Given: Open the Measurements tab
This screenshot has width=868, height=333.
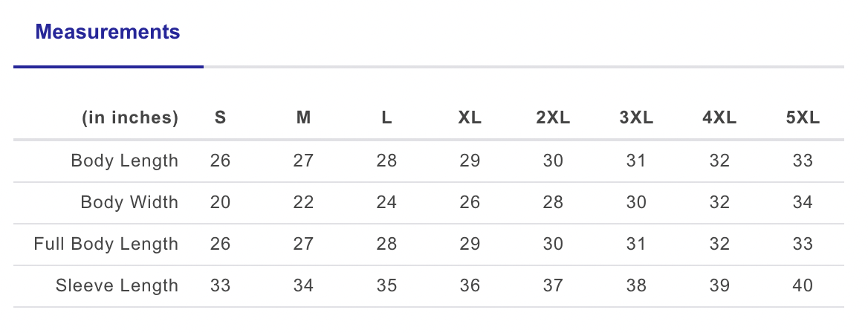Looking at the screenshot, I should click(x=108, y=33).
